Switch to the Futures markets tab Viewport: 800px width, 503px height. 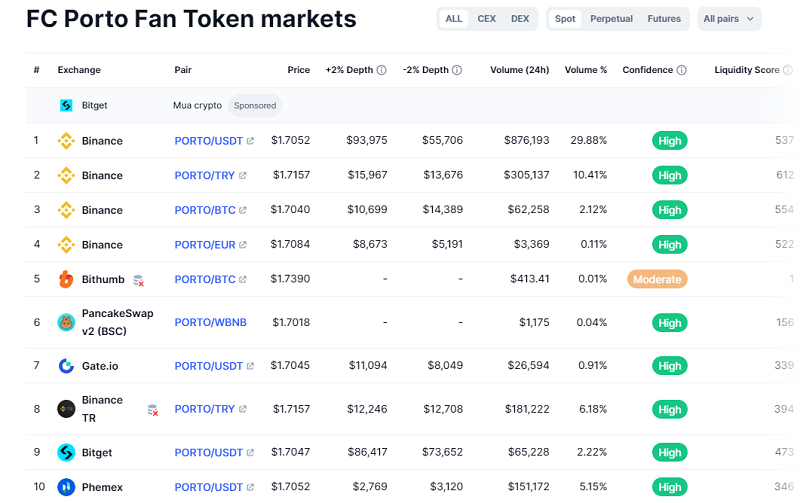pyautogui.click(x=664, y=19)
